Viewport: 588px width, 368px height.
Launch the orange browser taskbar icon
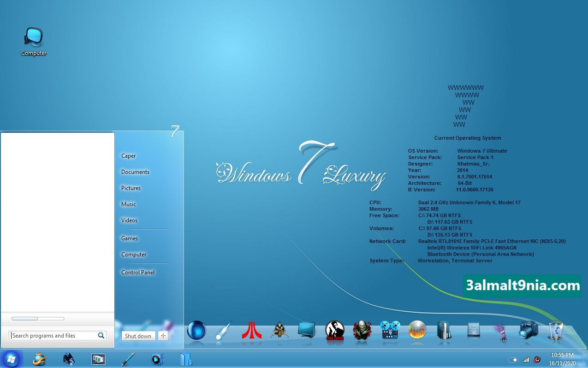[x=39, y=359]
